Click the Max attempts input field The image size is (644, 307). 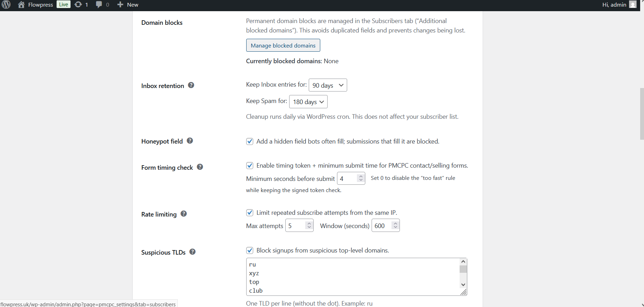point(299,226)
